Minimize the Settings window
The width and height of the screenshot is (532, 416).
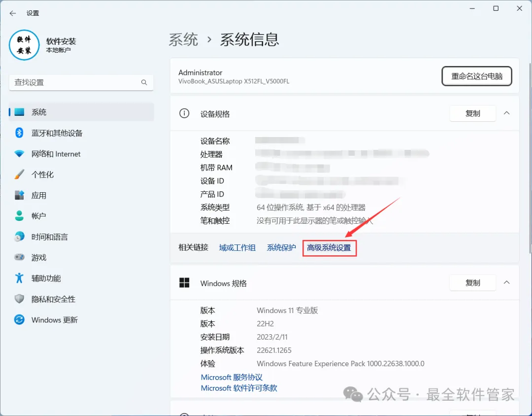coord(472,8)
